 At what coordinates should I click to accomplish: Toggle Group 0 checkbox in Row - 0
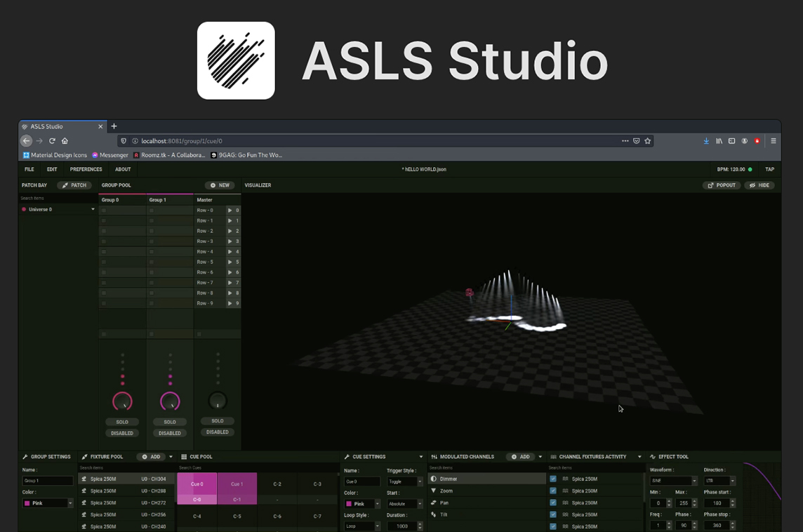tap(104, 211)
